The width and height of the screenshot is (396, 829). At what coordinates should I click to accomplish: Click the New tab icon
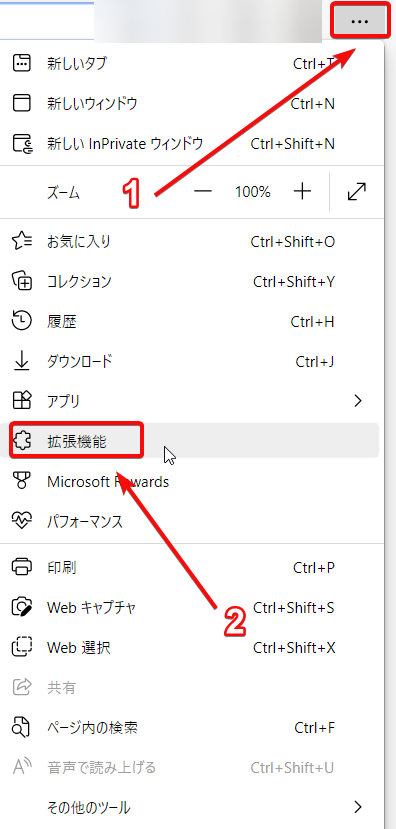[x=22, y=63]
